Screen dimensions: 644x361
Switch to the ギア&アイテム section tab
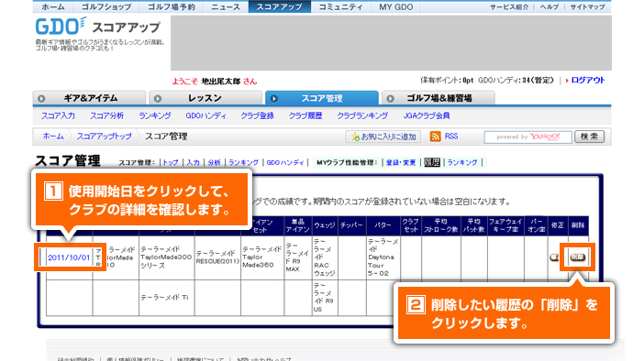90,98
